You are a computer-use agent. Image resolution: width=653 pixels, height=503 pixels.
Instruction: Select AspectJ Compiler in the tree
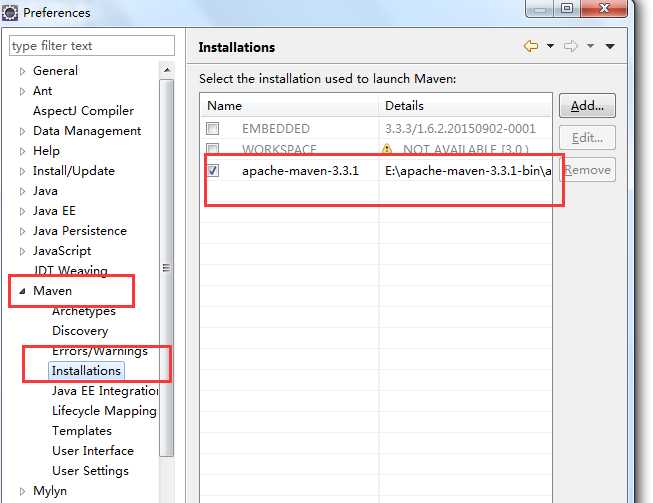83,111
